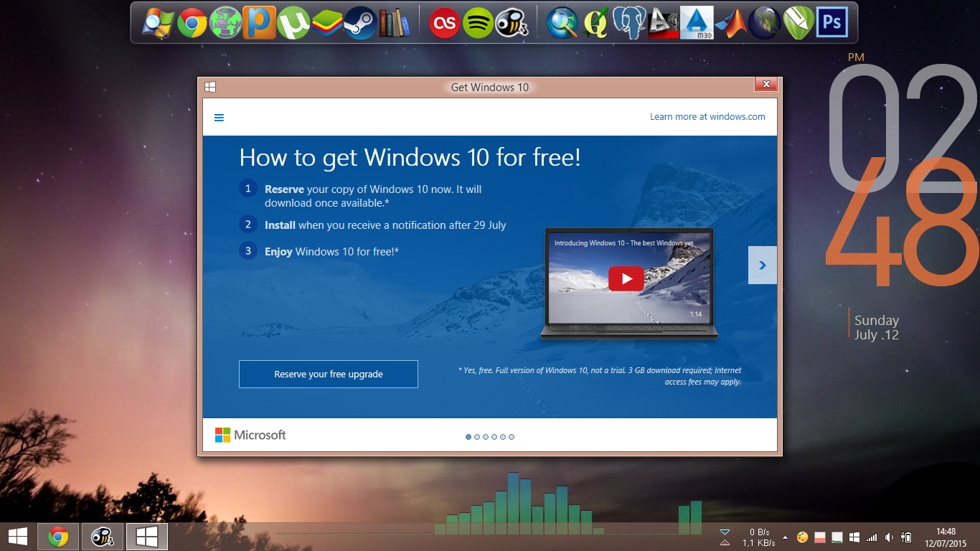Click the green-line meter tray icon

pos(837,537)
